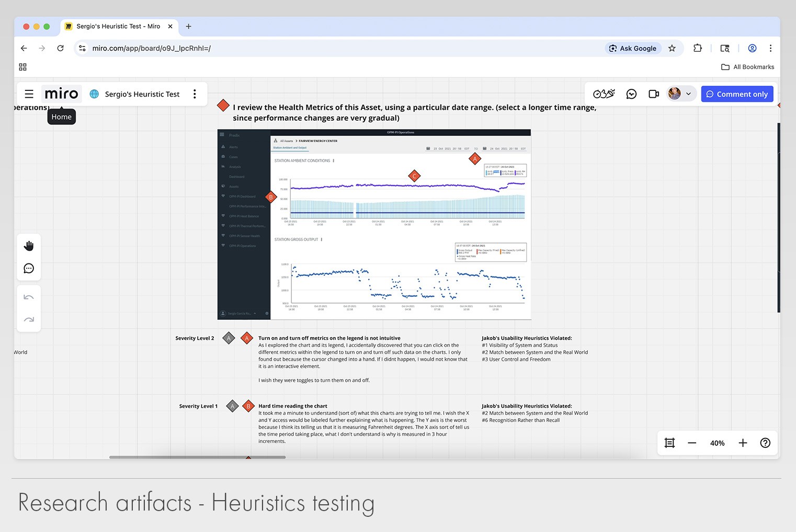Open the tab search icon
796x532 pixels.
[725, 48]
